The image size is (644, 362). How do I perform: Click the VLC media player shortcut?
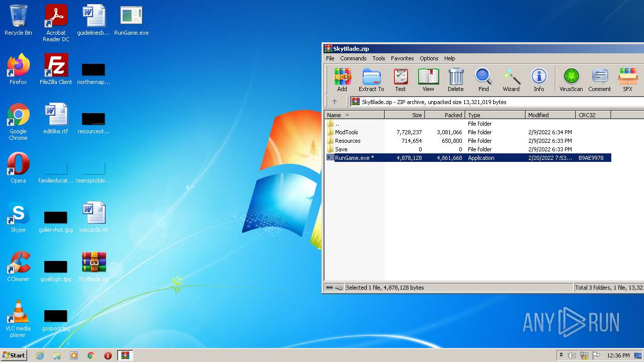(18, 319)
